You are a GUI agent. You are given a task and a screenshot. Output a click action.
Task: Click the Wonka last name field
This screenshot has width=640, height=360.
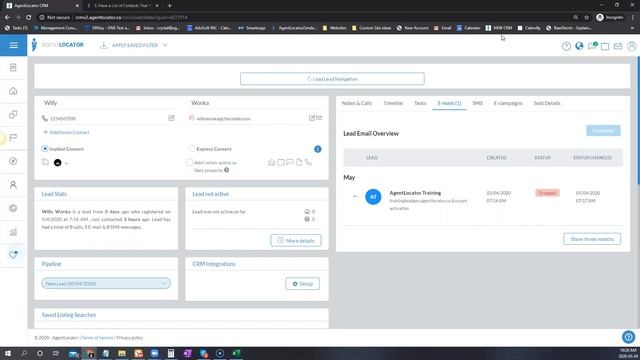coord(256,103)
